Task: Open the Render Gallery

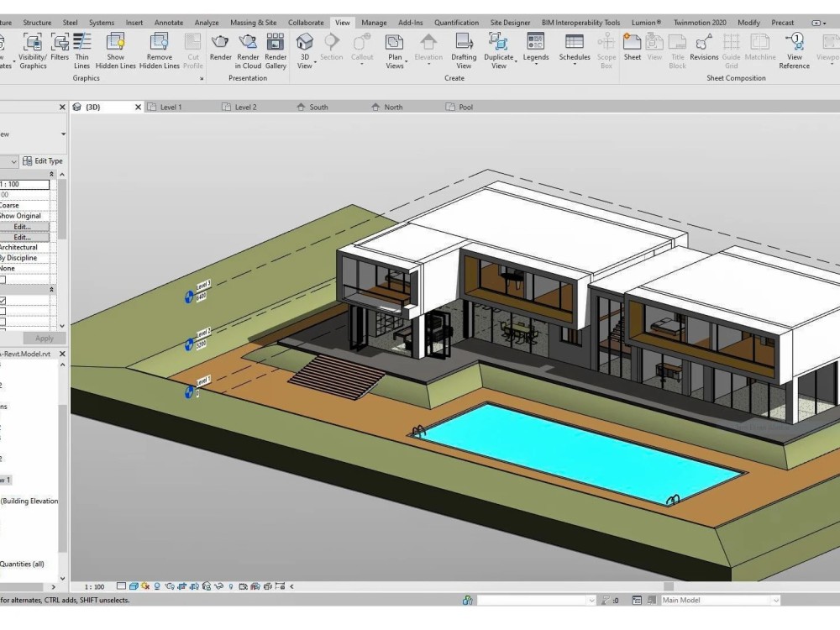Action: coord(276,49)
